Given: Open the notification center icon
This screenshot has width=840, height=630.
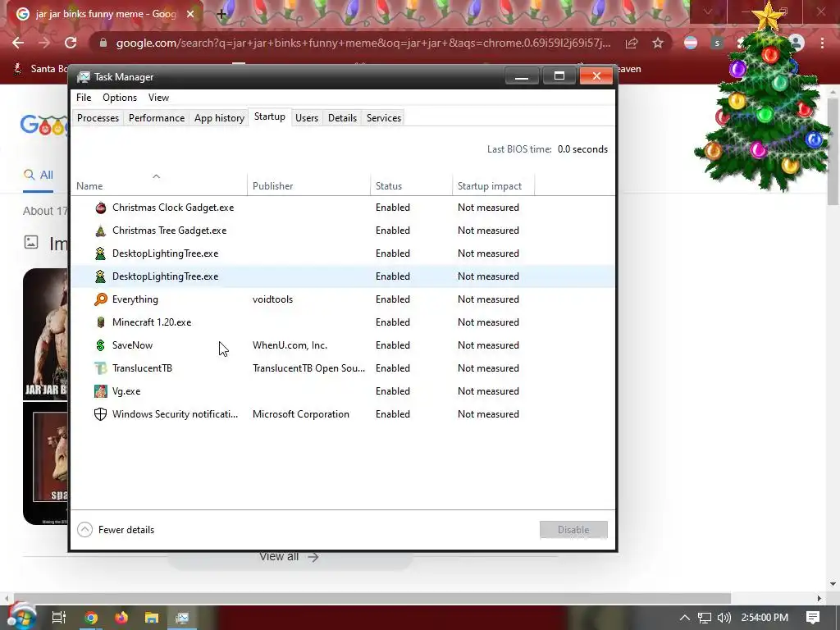Looking at the screenshot, I should (x=813, y=618).
